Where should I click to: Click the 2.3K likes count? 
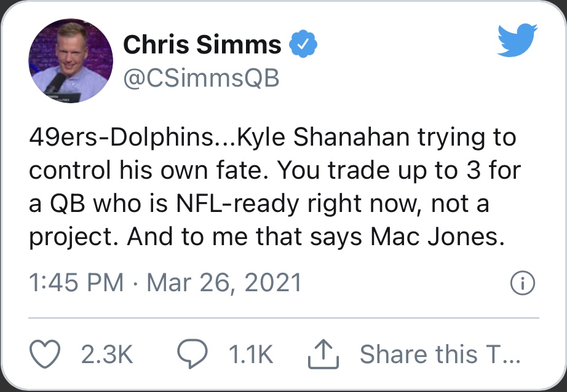tap(106, 355)
